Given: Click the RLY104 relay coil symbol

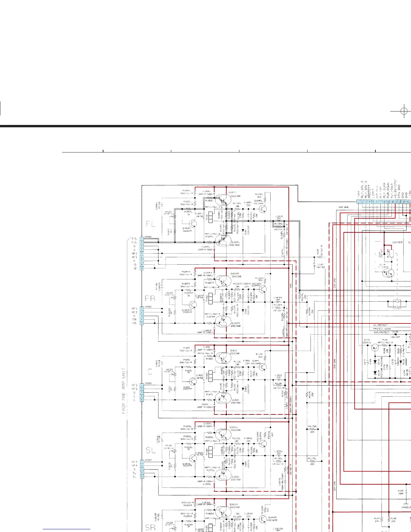Looking at the screenshot, I should [x=391, y=254].
